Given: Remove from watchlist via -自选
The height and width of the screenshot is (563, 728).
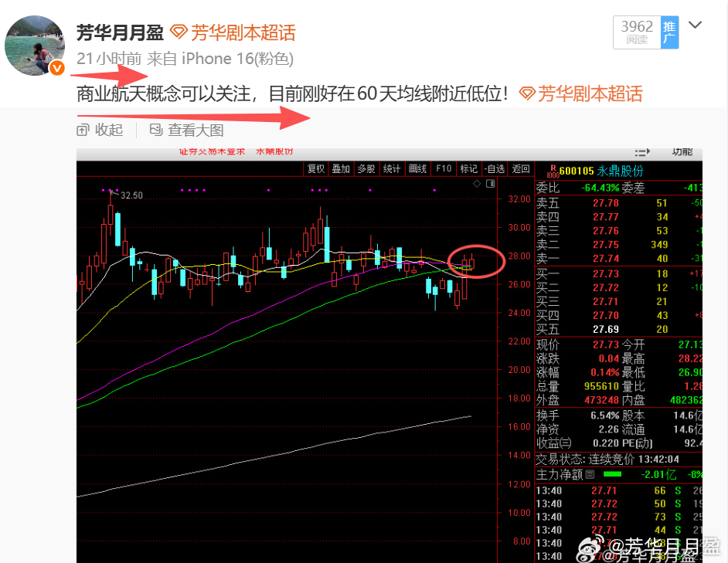Looking at the screenshot, I should click(x=495, y=169).
